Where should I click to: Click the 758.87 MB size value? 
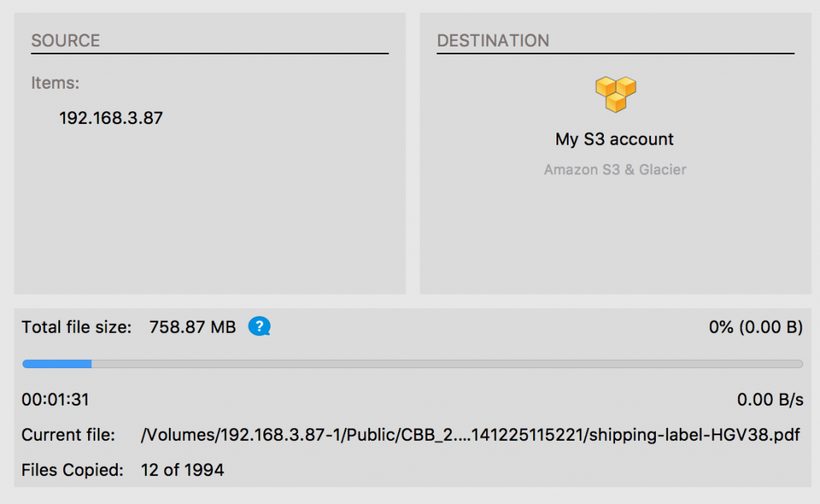pos(192,327)
